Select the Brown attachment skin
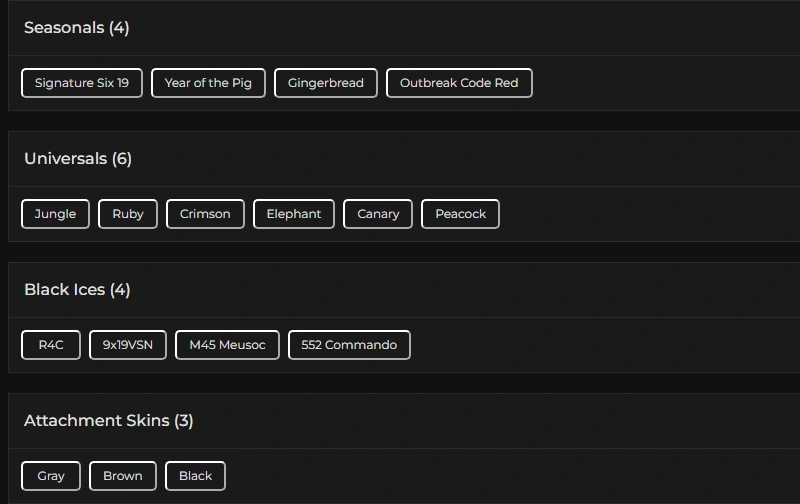Viewport: 800px width, 504px height. pos(123,476)
